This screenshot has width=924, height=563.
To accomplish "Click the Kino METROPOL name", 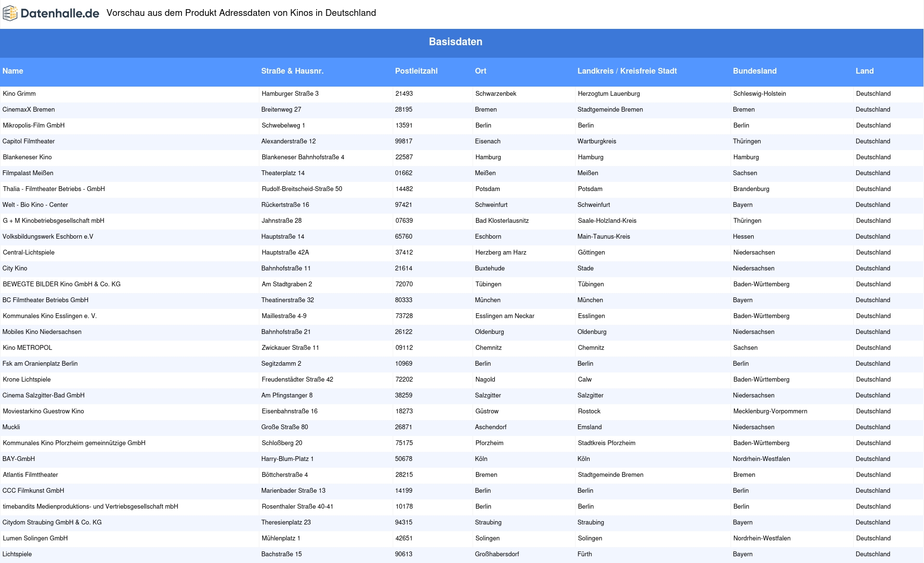I will coord(27,348).
